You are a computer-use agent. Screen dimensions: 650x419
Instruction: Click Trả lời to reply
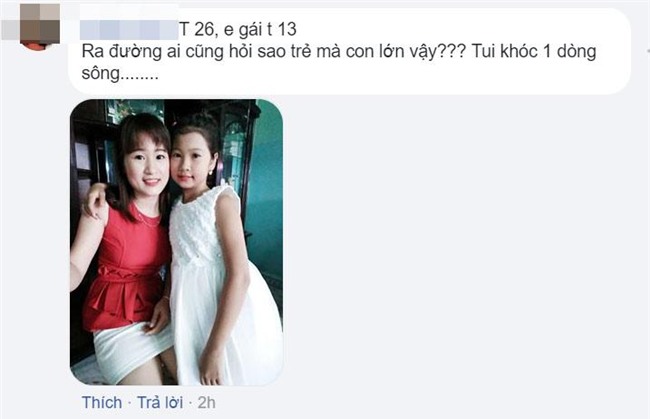(160, 402)
